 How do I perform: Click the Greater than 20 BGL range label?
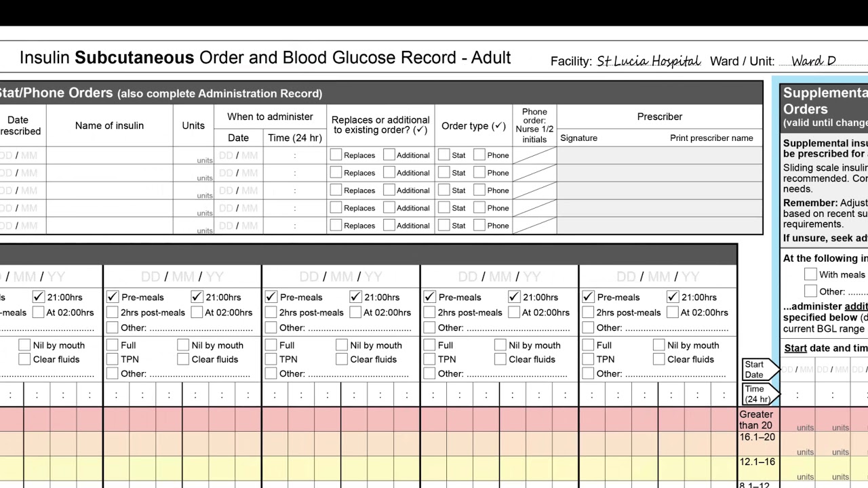pos(756,420)
